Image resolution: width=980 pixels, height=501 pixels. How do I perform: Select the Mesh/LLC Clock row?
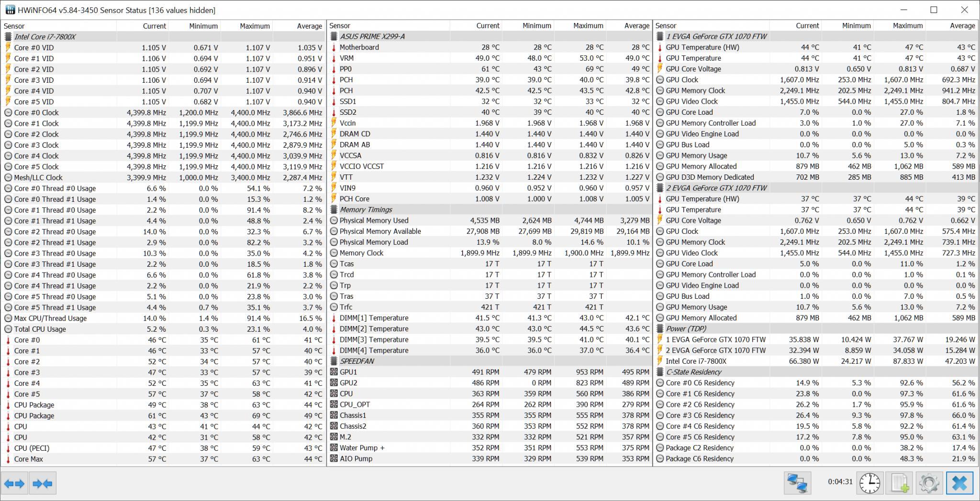click(x=164, y=177)
